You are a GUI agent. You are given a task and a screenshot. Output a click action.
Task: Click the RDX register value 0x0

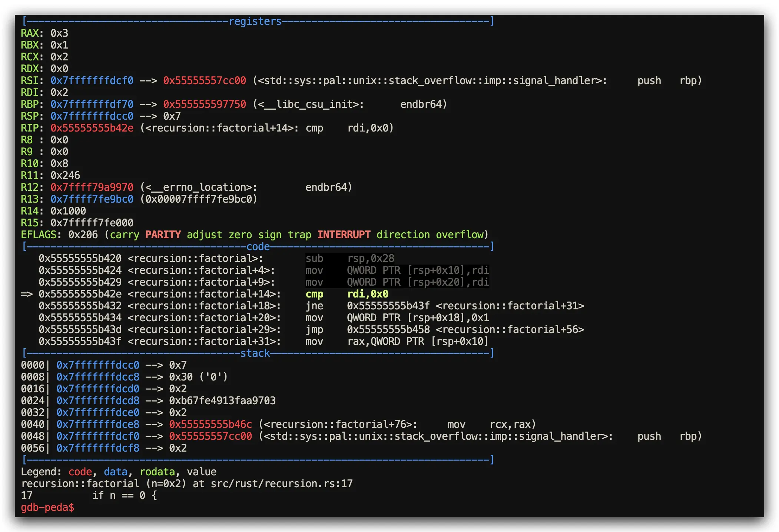59,69
